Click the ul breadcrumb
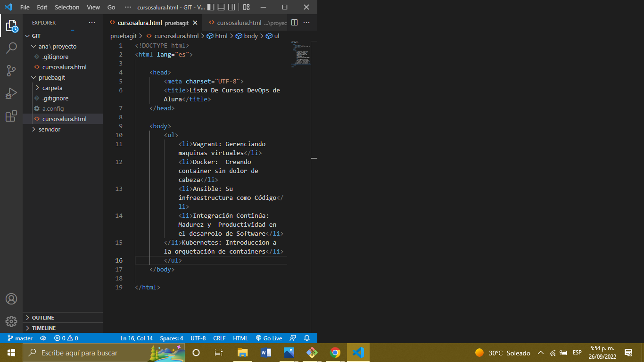Image resolution: width=644 pixels, height=362 pixels. tap(273, 36)
